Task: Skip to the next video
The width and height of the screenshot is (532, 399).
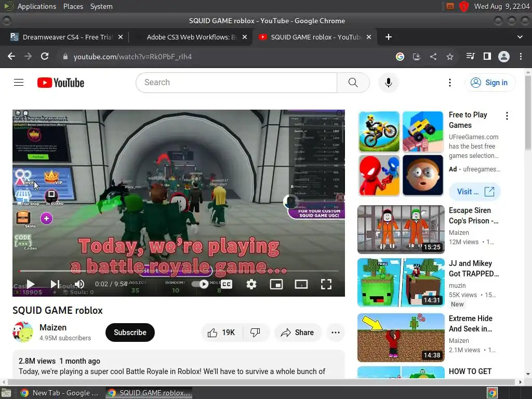Action: [x=55, y=284]
